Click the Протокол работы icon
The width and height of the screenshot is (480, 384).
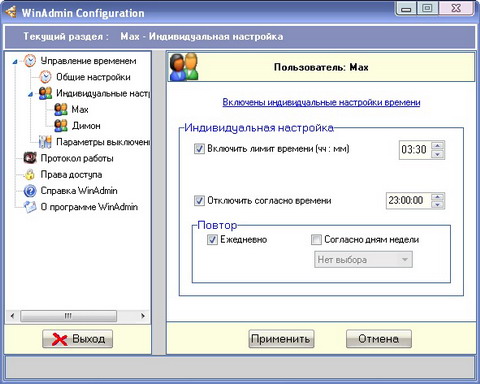pos(30,158)
